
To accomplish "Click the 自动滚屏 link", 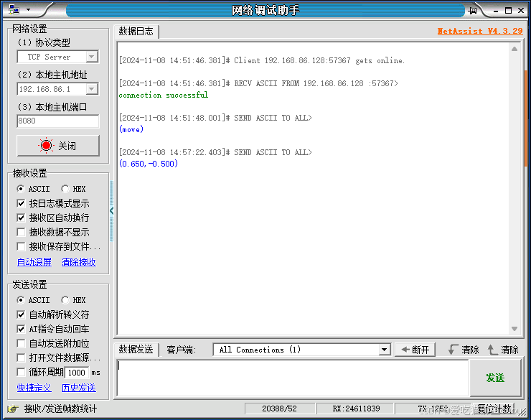I will [x=34, y=262].
